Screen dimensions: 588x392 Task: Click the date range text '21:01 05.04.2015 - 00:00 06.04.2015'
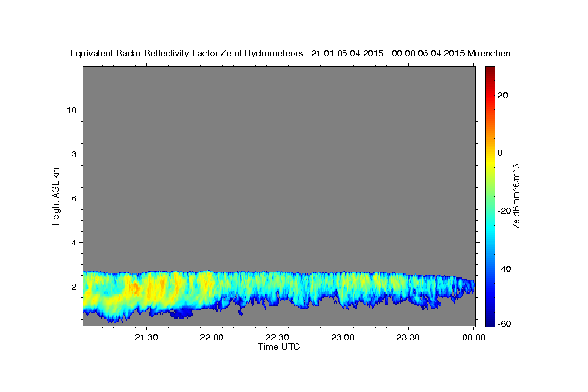(x=388, y=53)
